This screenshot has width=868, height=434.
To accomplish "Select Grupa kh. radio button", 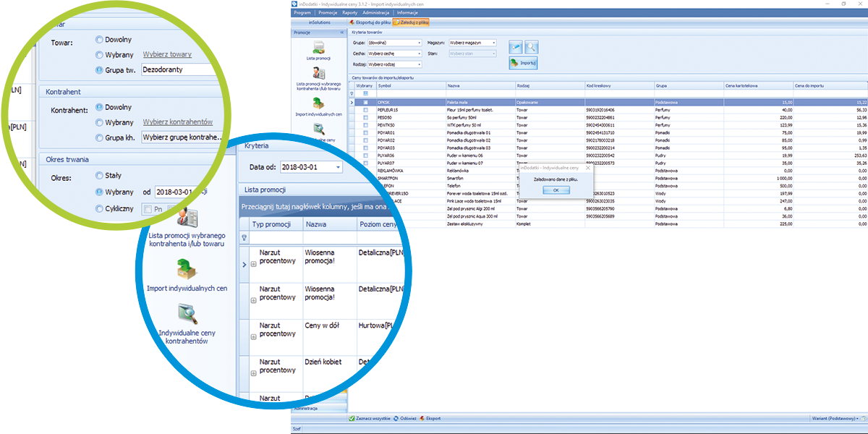I will (99, 137).
